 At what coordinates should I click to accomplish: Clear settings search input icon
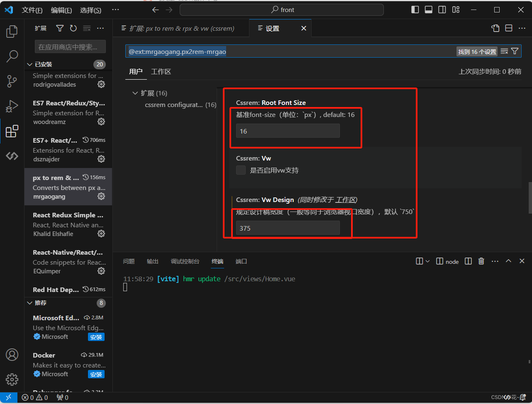tap(504, 51)
